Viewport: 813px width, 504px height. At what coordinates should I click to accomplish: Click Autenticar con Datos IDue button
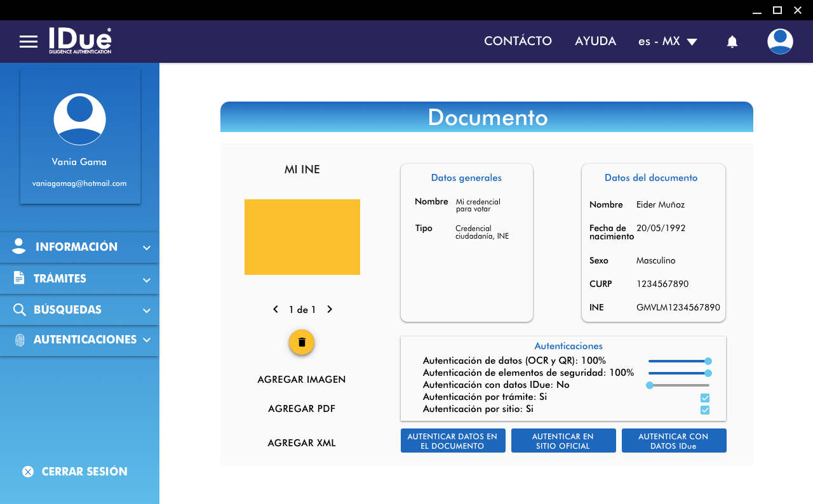point(673,441)
